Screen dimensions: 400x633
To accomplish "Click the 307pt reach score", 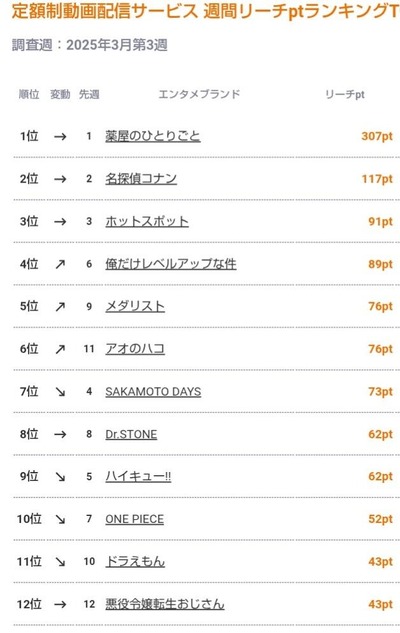I will coord(377,136).
